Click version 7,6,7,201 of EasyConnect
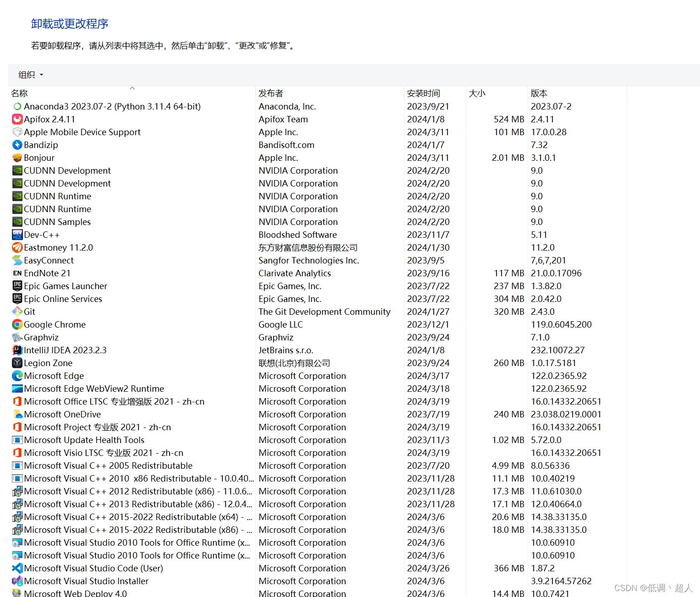Image resolution: width=700 pixels, height=597 pixels. pyautogui.click(x=548, y=260)
